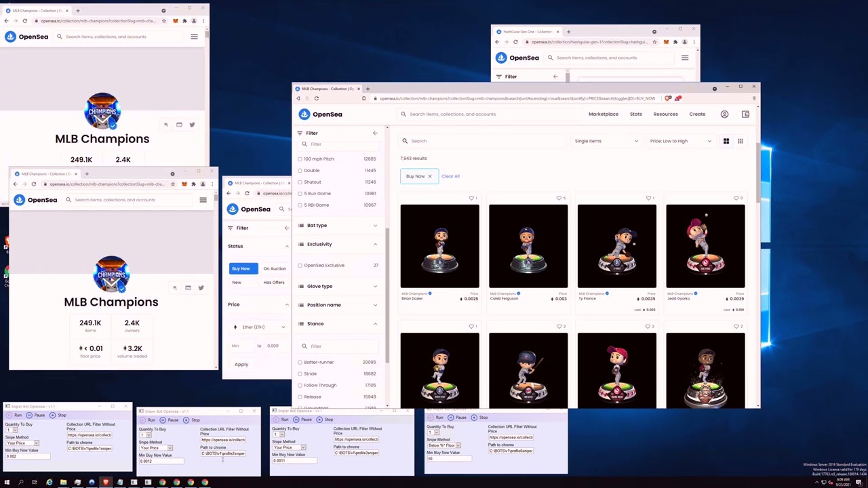
Task: Favorite the Caleb Ferguson card heart
Action: [x=560, y=198]
